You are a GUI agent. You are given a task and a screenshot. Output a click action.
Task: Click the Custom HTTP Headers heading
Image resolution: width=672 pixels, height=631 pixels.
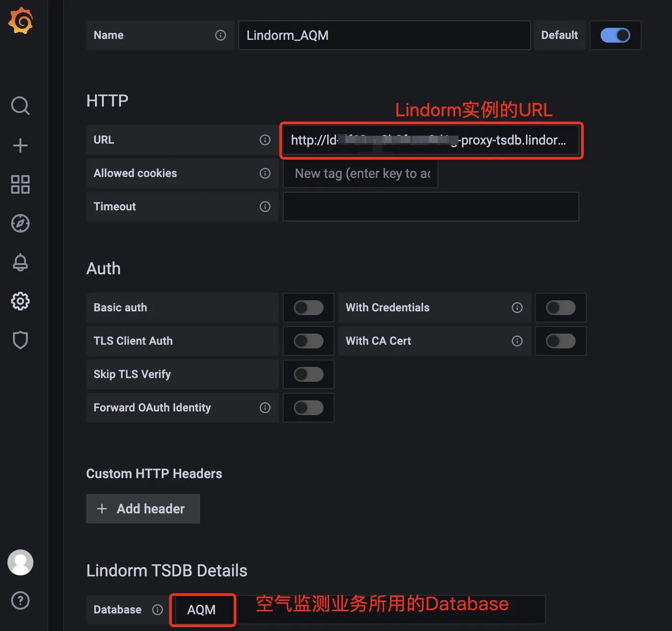(154, 474)
